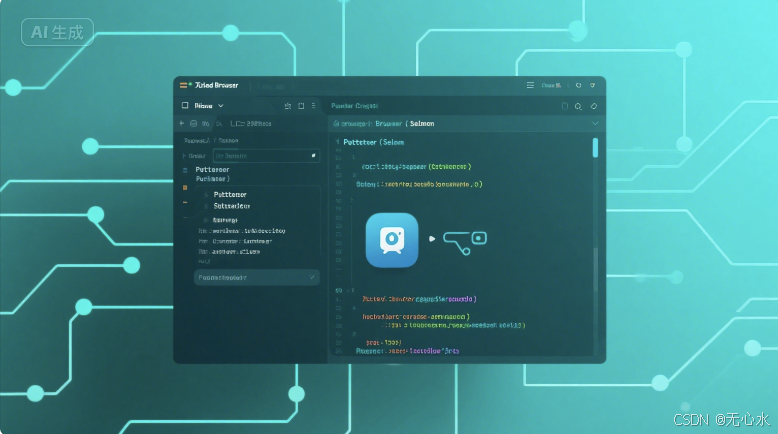This screenshot has height=434, width=778.
Task: Click the orange logo icon in the title bar
Action: (x=184, y=85)
